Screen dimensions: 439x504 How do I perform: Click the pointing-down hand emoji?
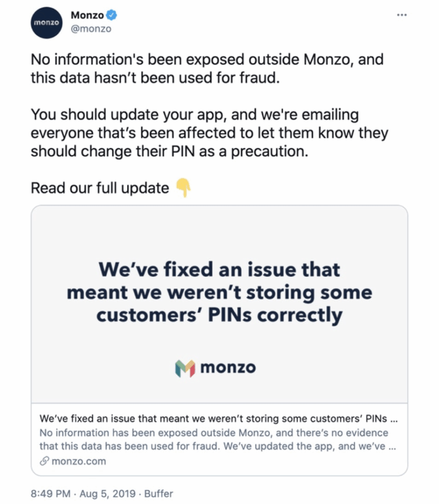183,188
